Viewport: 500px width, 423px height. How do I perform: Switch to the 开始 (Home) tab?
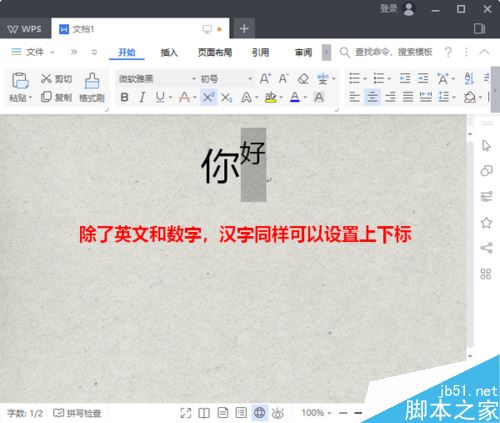pos(127,53)
